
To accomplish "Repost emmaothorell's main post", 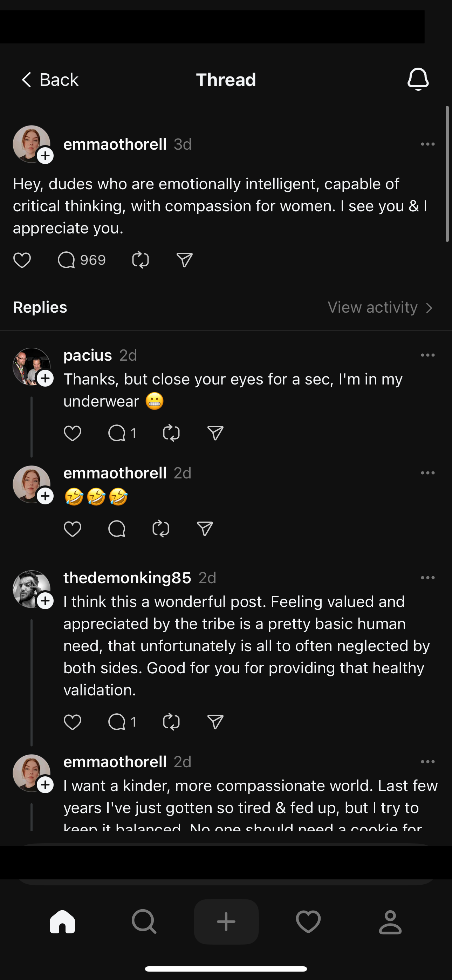I will tap(141, 260).
